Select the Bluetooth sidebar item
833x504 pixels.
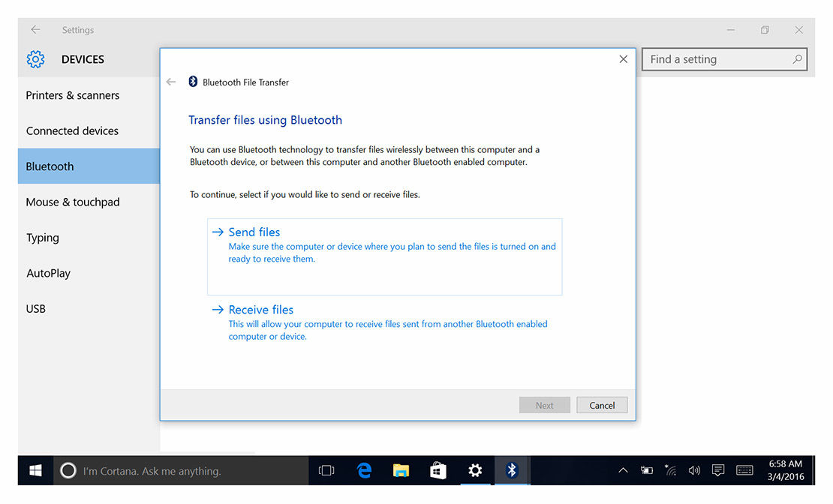[89, 166]
